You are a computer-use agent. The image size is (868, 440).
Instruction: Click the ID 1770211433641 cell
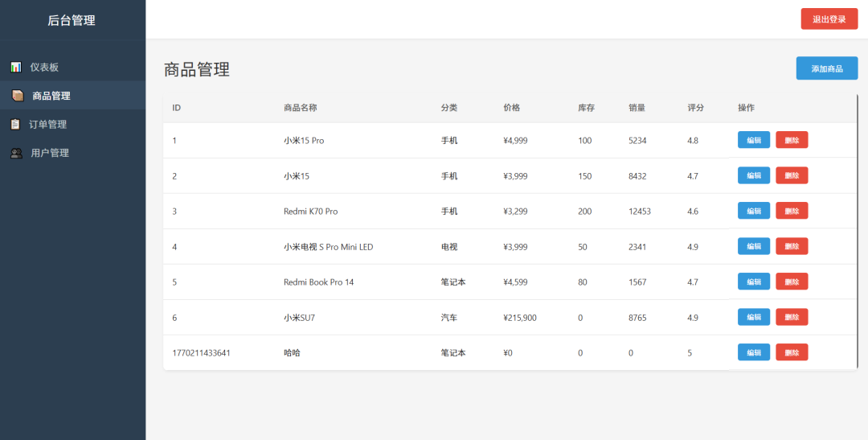pos(201,353)
